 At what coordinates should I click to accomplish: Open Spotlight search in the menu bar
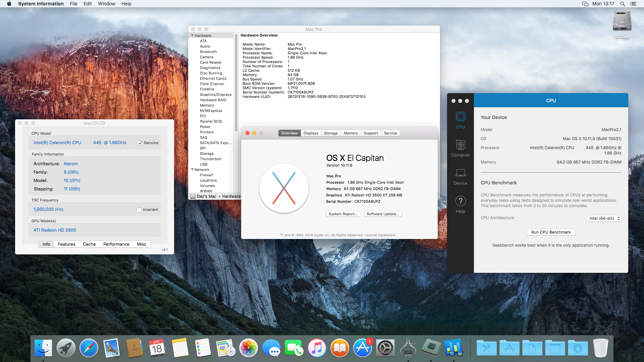tap(623, 4)
